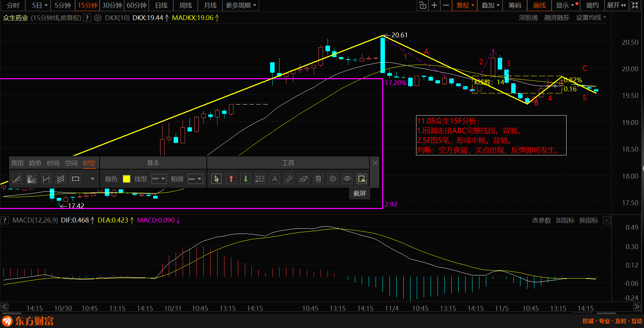Image resolution: width=644 pixels, height=328 pixels.
Task: Switch to the 分时 tab
Action: 13,5
